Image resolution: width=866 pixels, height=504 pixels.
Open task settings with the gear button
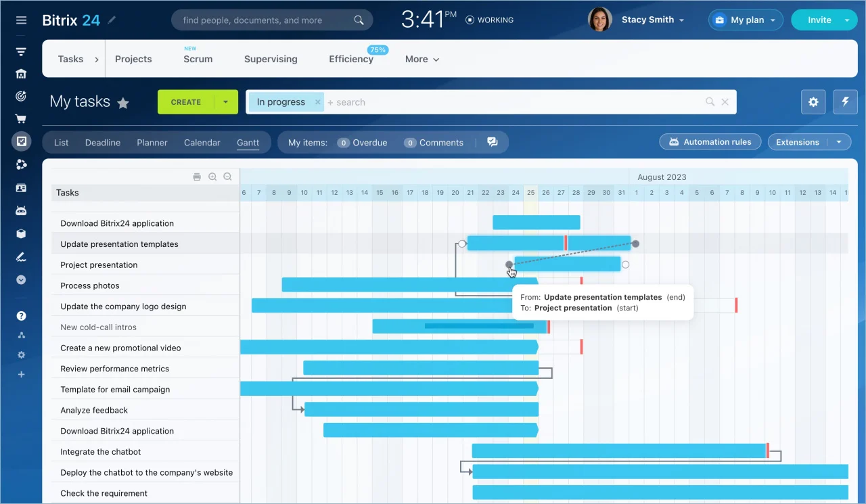[x=813, y=102]
